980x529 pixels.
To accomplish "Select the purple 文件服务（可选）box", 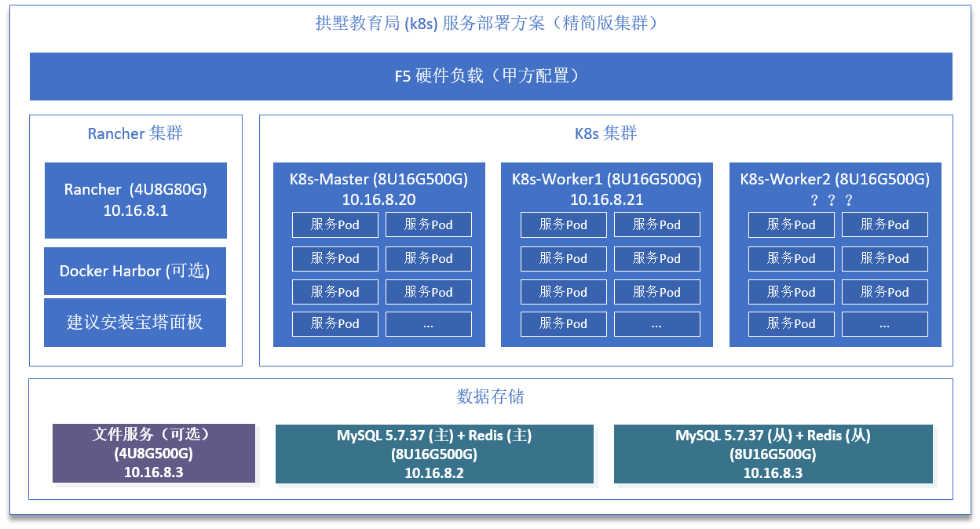I will 154,453.
